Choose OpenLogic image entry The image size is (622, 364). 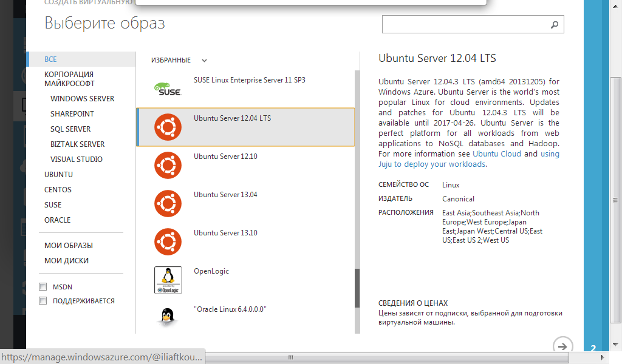pos(245,280)
